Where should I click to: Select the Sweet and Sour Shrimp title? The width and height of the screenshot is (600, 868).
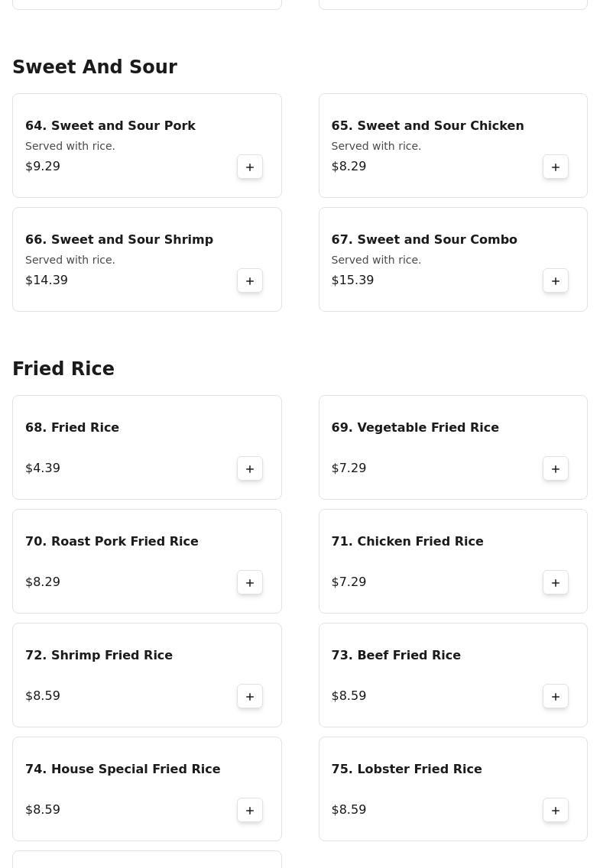(119, 239)
